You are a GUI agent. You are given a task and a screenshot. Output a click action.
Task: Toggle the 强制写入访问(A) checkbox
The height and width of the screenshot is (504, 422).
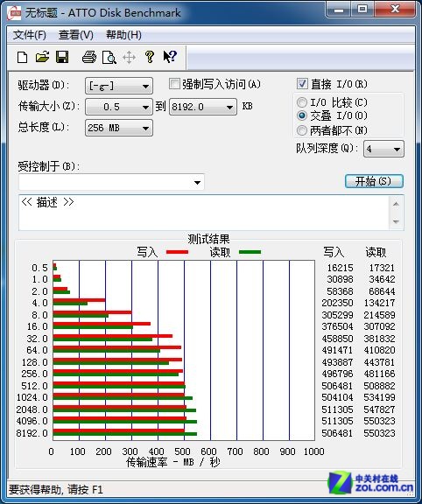pyautogui.click(x=174, y=84)
